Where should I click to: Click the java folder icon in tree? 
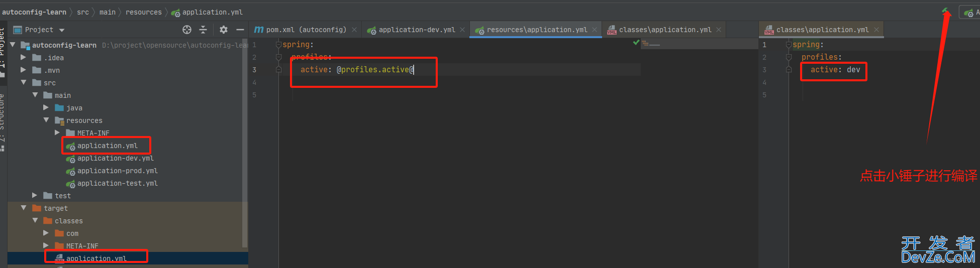59,108
